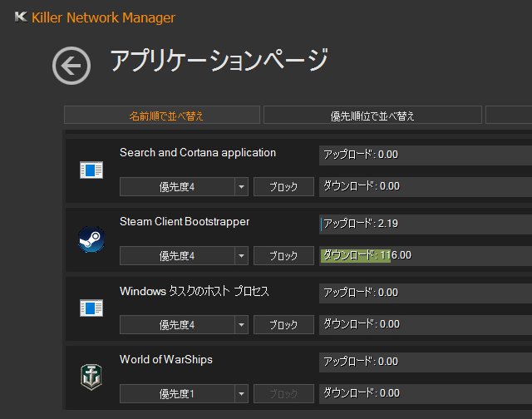Click the Steam Client Bootstrapper icon
Image resolution: width=532 pixels, height=419 pixels.
(90, 239)
